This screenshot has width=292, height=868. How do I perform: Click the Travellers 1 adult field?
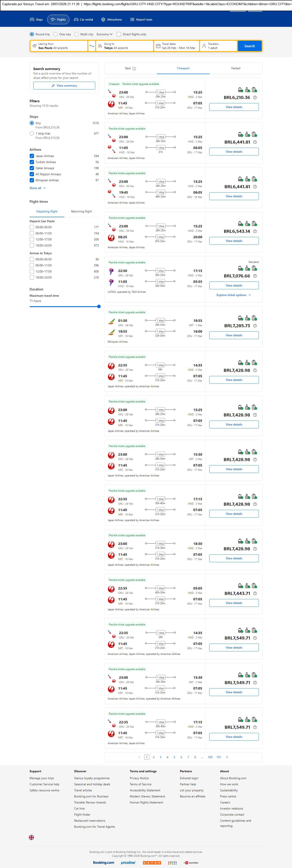point(218,46)
